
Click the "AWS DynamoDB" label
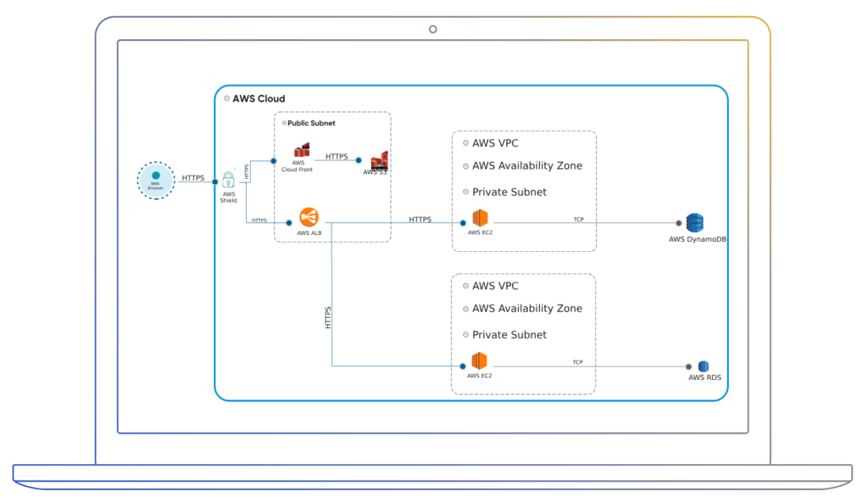pyautogui.click(x=698, y=239)
